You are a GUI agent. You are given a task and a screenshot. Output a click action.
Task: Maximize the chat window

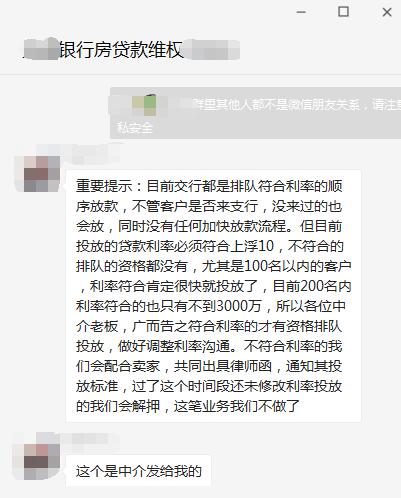(344, 12)
